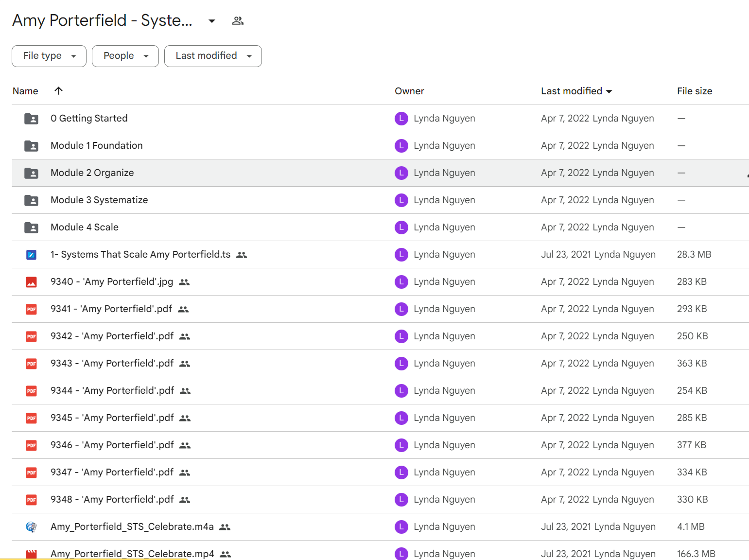
Task: Click the 283 KB file size cell
Action: pos(692,281)
